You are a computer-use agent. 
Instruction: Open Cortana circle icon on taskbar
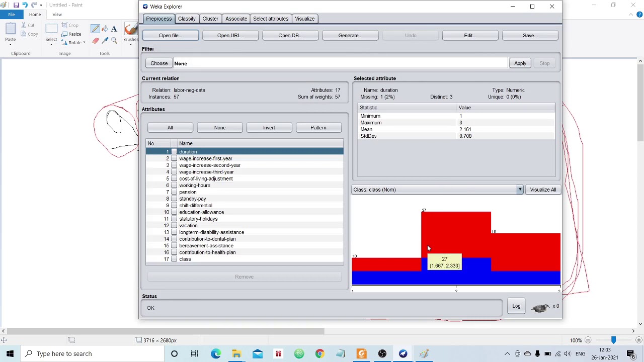point(174,353)
